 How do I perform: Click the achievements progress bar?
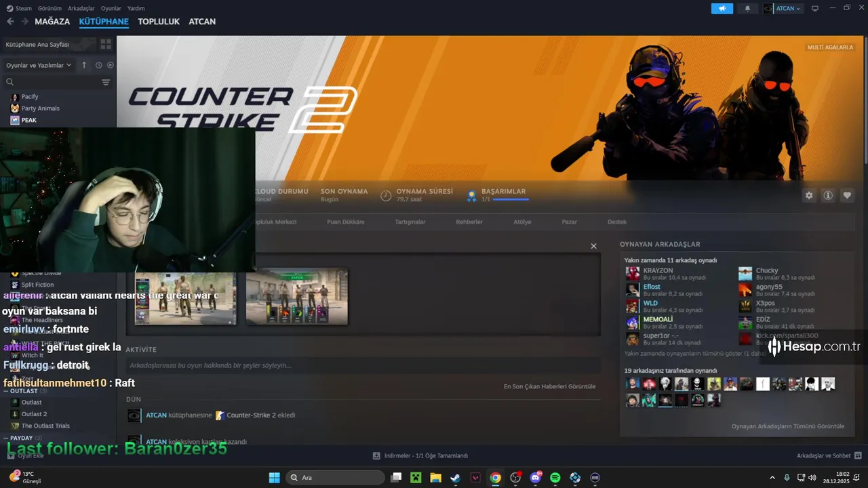coord(510,200)
